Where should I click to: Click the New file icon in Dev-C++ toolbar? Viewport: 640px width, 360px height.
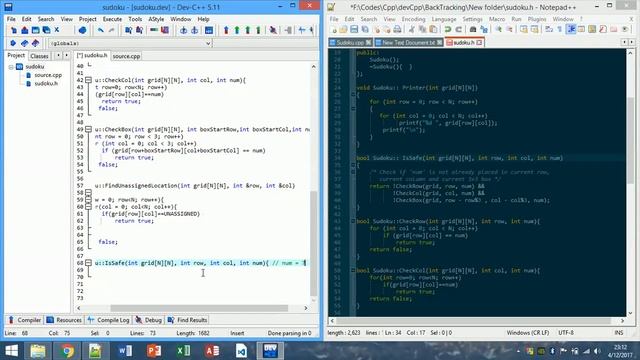coord(14,30)
